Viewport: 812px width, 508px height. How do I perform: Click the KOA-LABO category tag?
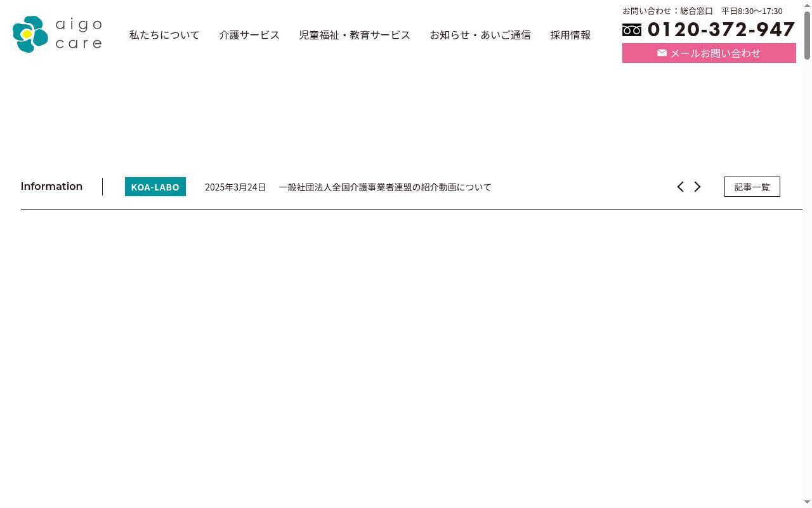(155, 187)
